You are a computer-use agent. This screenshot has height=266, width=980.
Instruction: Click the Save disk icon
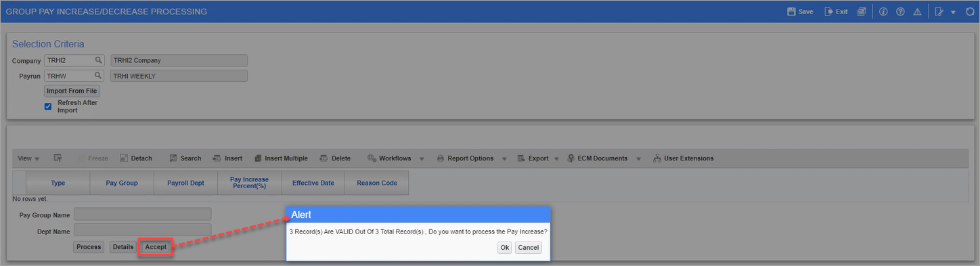click(791, 12)
